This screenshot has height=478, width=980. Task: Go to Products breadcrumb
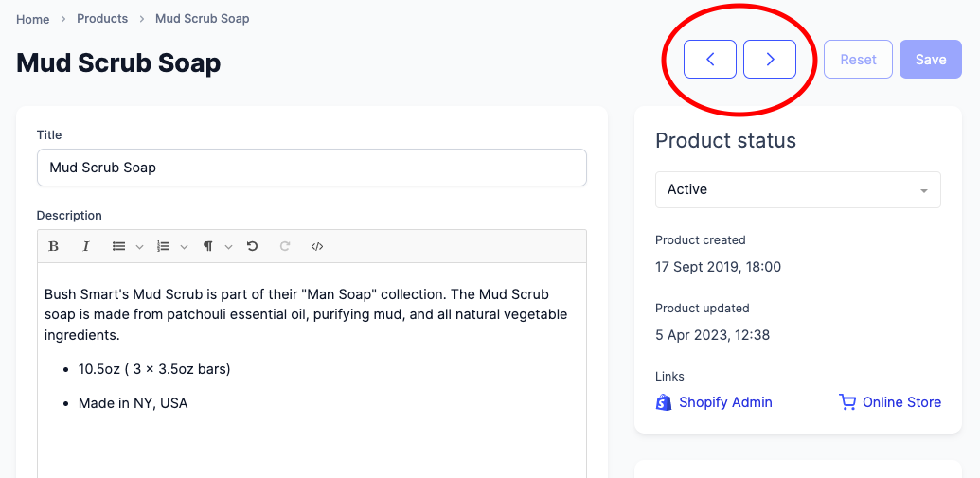[102, 19]
